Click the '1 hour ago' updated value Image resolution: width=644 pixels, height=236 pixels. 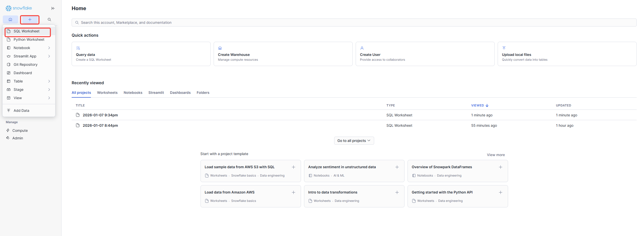point(565,125)
